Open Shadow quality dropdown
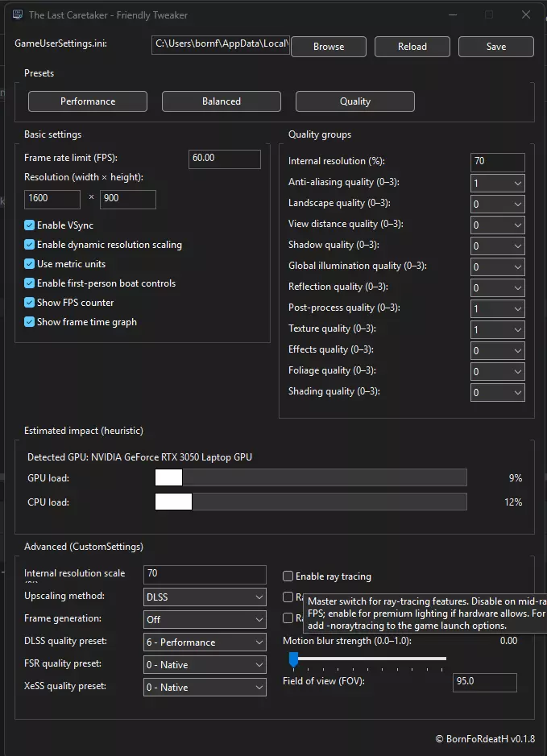Image resolution: width=547 pixels, height=756 pixels. [497, 246]
